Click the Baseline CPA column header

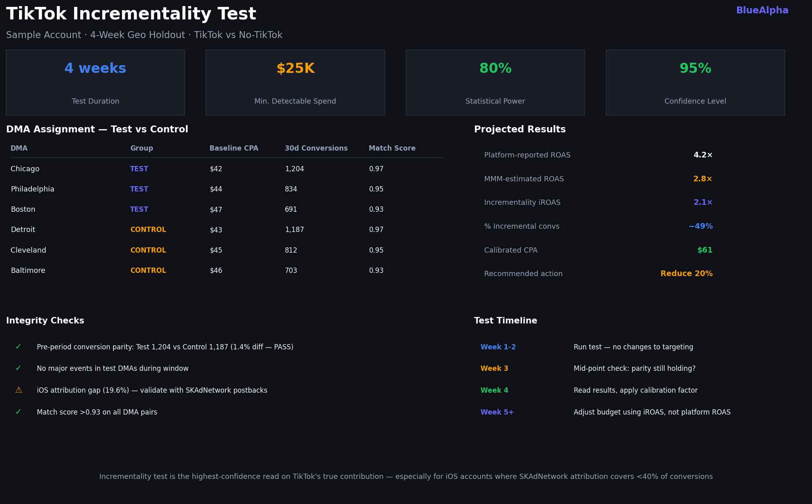coord(234,148)
